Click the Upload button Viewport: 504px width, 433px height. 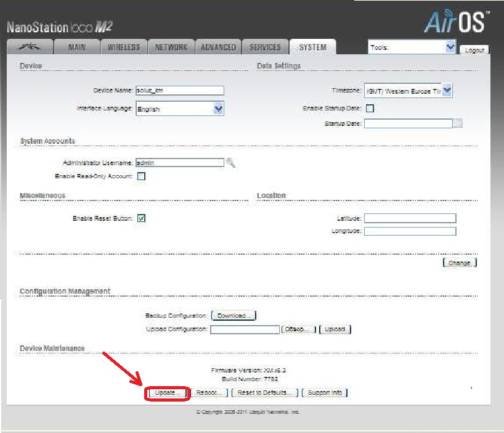335,329
